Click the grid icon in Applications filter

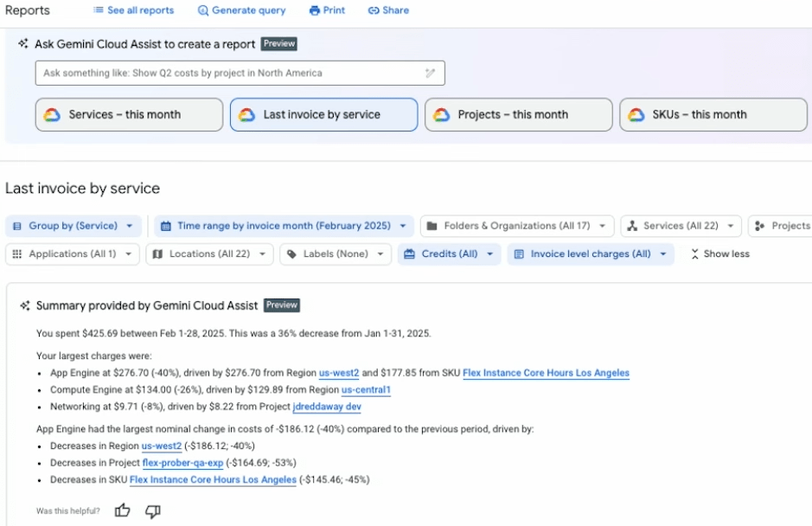tap(17, 254)
